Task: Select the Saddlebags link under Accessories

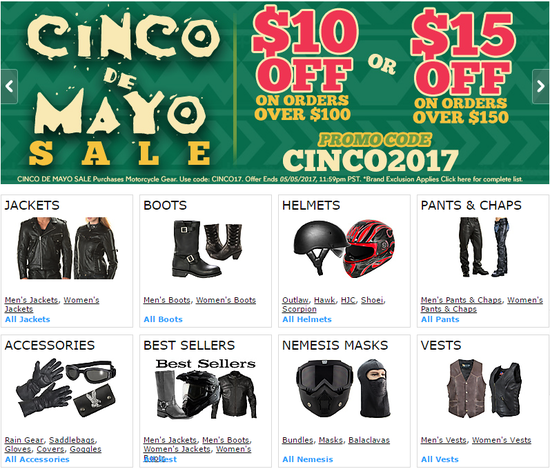Action: [x=72, y=440]
